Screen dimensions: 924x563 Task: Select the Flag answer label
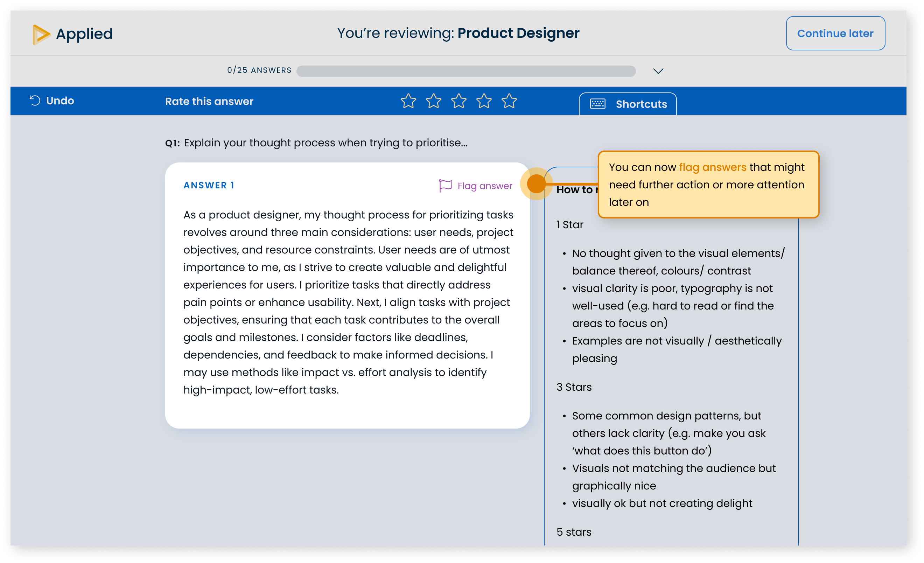pos(484,185)
